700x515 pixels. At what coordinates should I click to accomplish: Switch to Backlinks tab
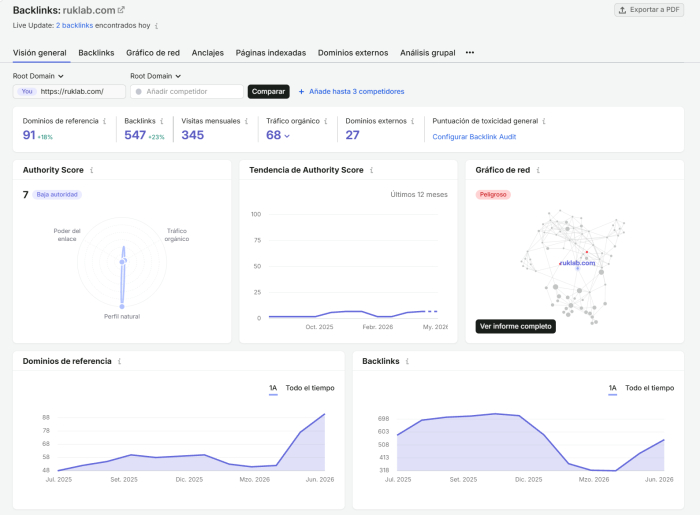coord(96,53)
